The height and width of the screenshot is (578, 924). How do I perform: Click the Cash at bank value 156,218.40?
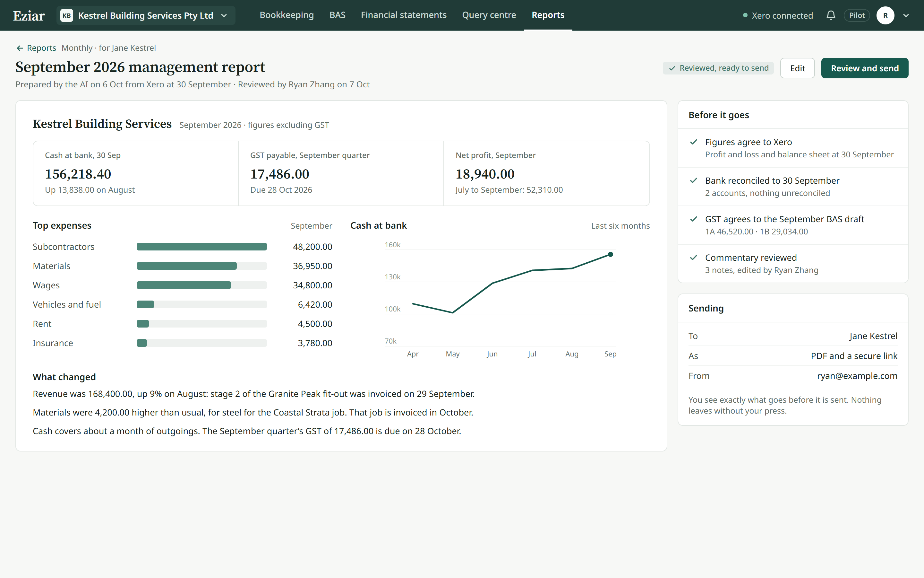(x=78, y=174)
